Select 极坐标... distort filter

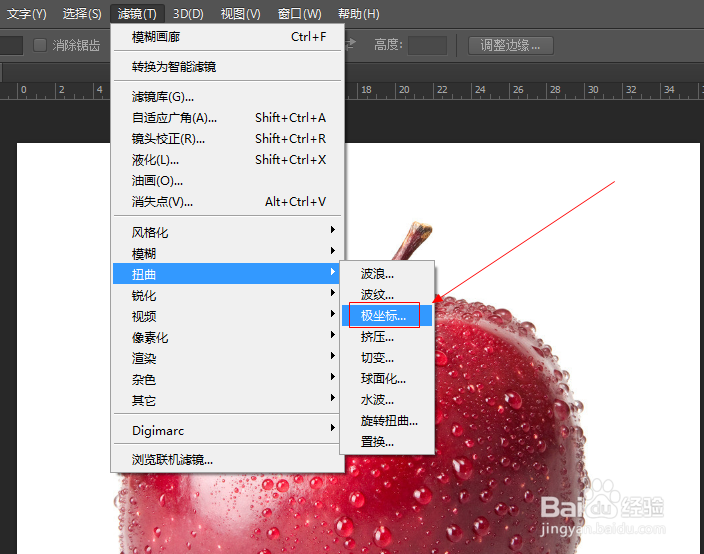coord(387,316)
